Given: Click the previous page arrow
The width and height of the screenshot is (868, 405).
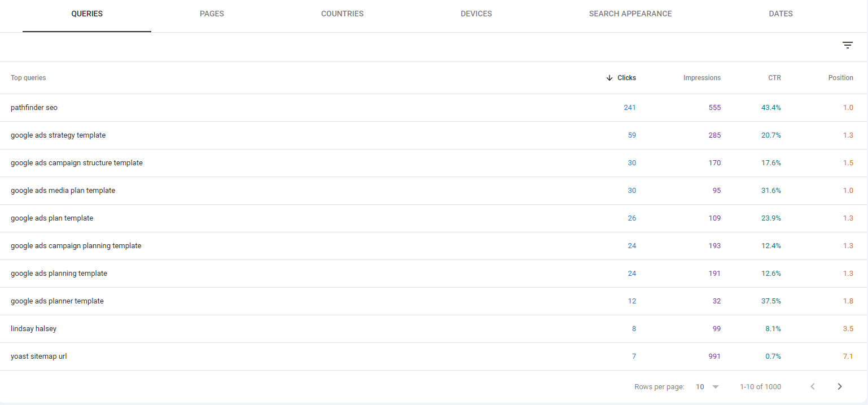Looking at the screenshot, I should pyautogui.click(x=812, y=386).
